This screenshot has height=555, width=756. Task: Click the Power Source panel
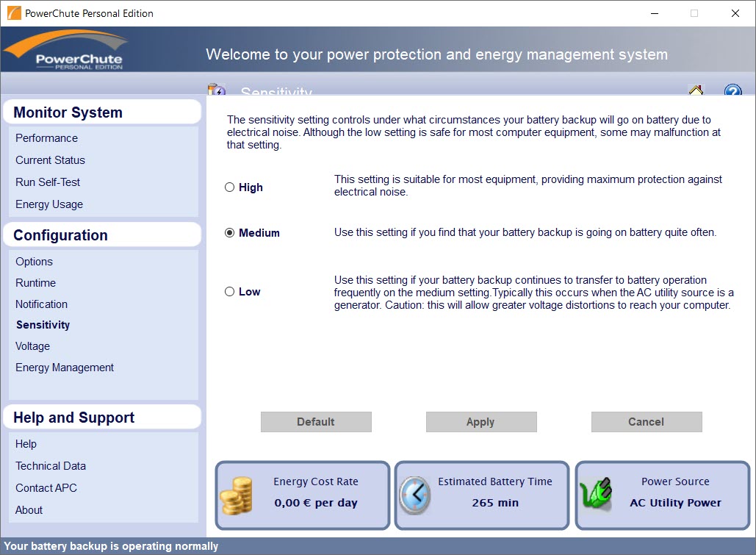663,495
